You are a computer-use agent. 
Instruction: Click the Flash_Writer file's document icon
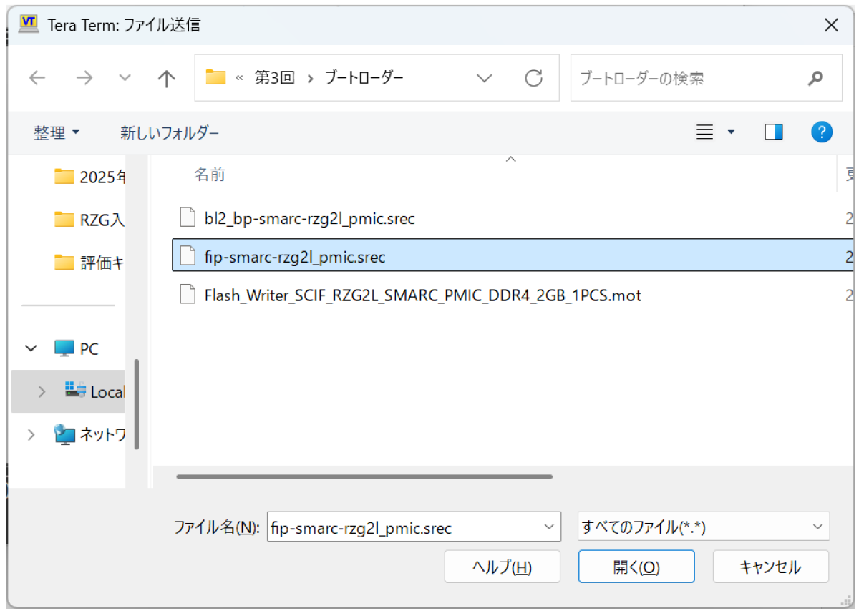point(187,294)
